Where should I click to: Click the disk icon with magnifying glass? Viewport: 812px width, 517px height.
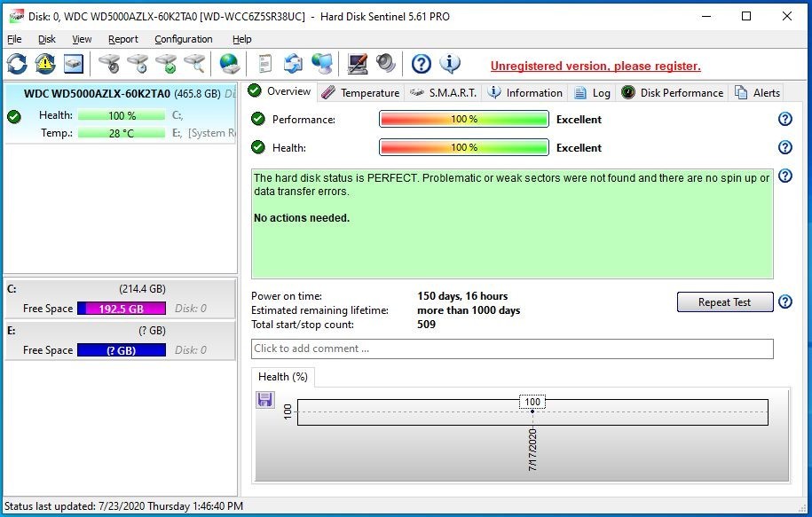[194, 64]
